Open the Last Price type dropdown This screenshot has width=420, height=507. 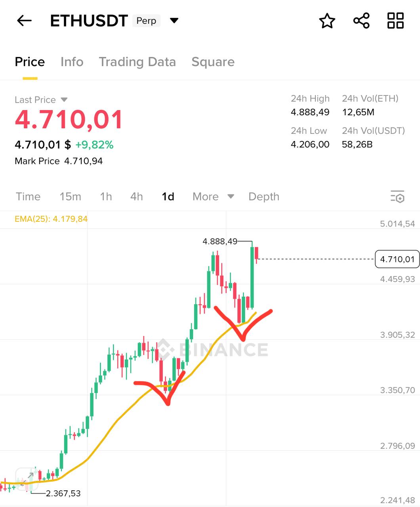click(64, 100)
